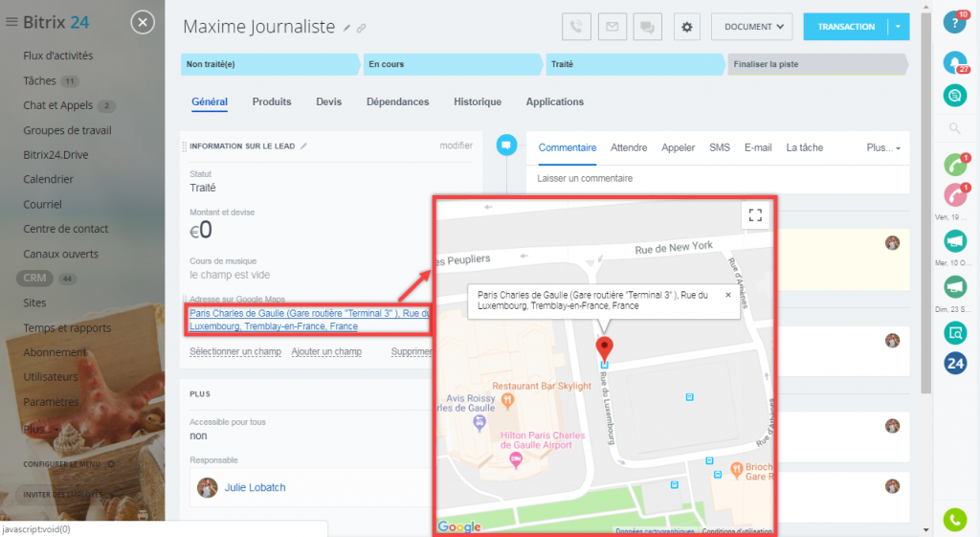The image size is (980, 537).
Task: Start a call with the phone icon button
Action: 576,27
